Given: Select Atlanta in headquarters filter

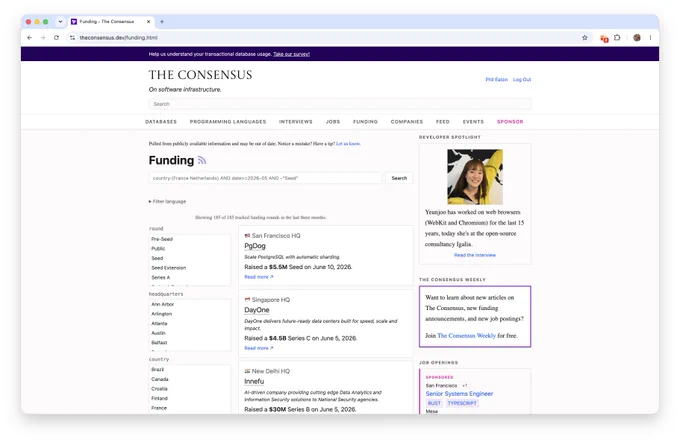Looking at the screenshot, I should [x=159, y=324].
